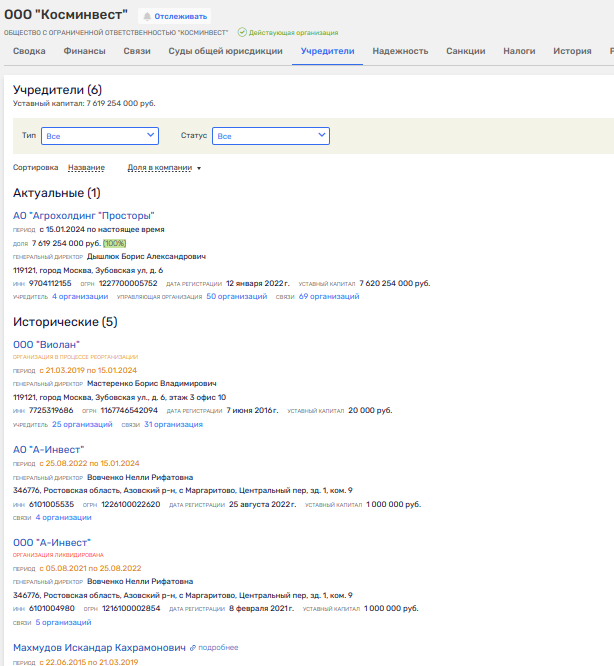Click the Актуальные (1) section heading
The image size is (614, 666).
click(x=56, y=193)
